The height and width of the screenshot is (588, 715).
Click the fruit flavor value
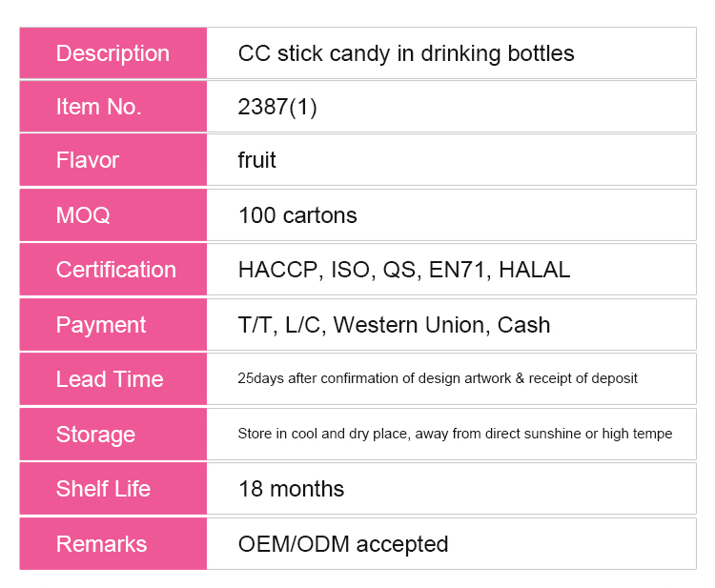pyautogui.click(x=257, y=160)
